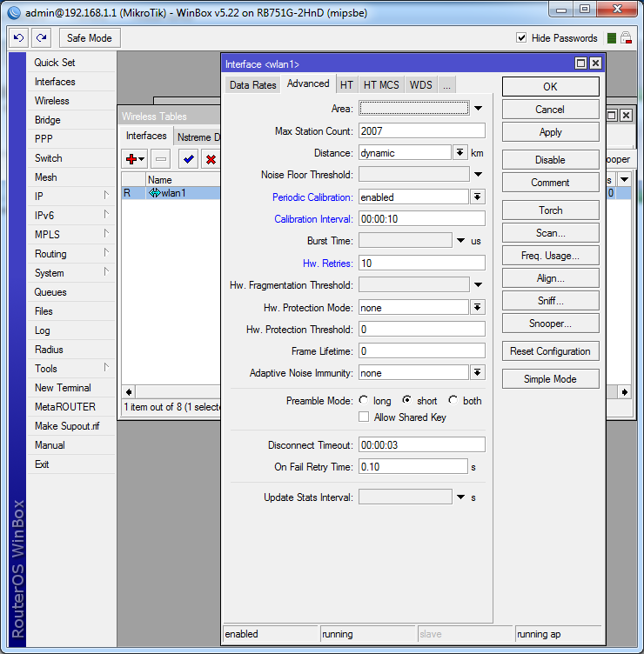Viewport: 644px width, 654px height.
Task: Expand the Burst Time field arrow
Action: pos(460,241)
